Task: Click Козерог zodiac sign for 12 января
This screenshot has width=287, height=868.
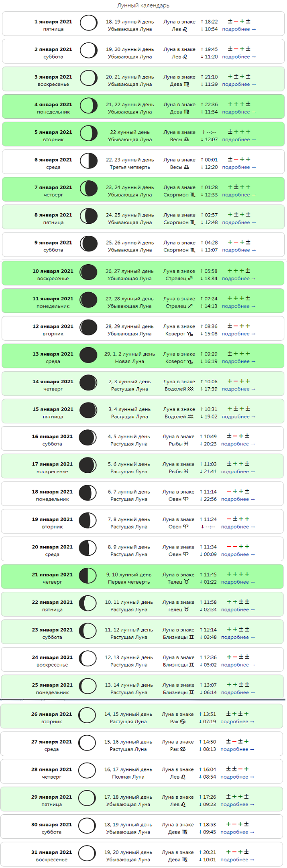Action: pos(179,334)
